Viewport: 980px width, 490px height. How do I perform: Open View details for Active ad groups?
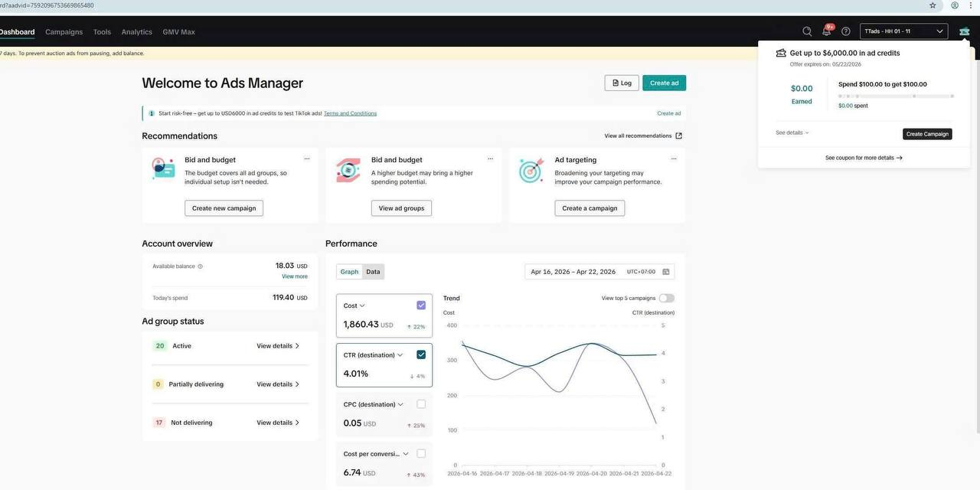pyautogui.click(x=278, y=346)
